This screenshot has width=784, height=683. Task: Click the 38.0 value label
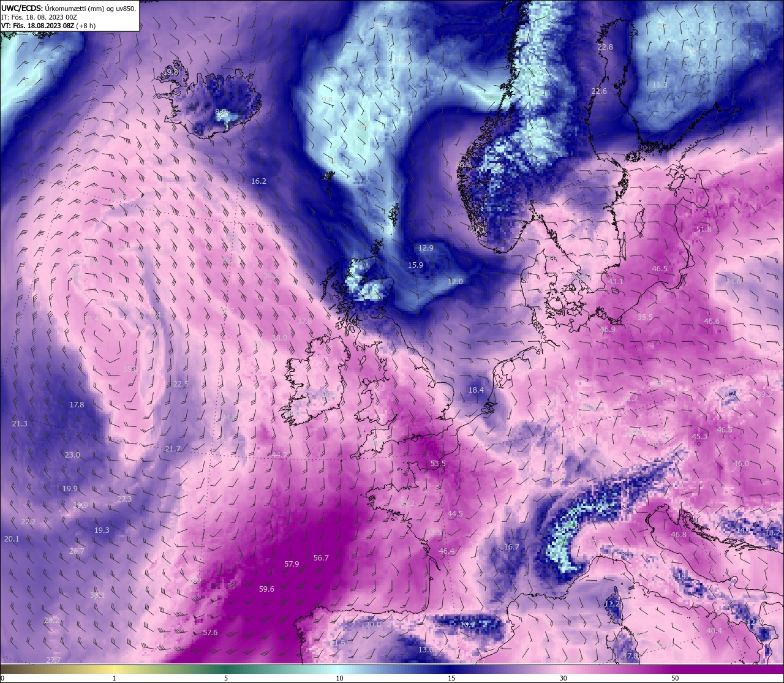coord(279,338)
